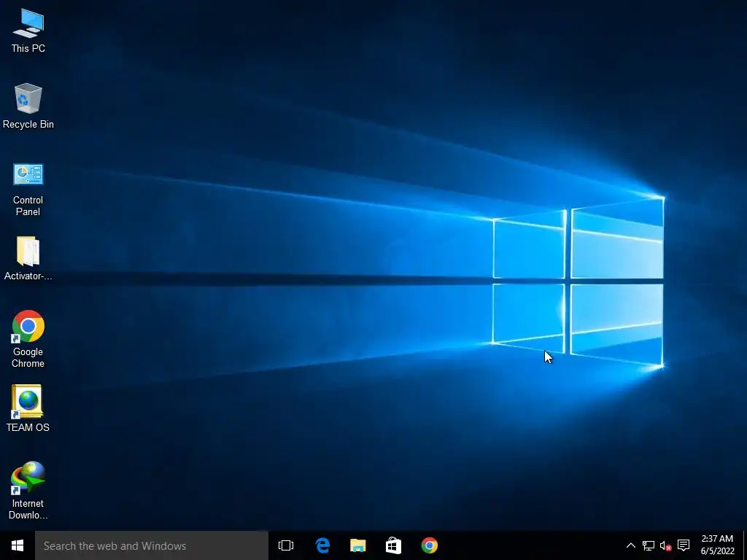Click the Show desktop strip at the taskbar's end
This screenshot has width=747, height=560.
[745, 545]
